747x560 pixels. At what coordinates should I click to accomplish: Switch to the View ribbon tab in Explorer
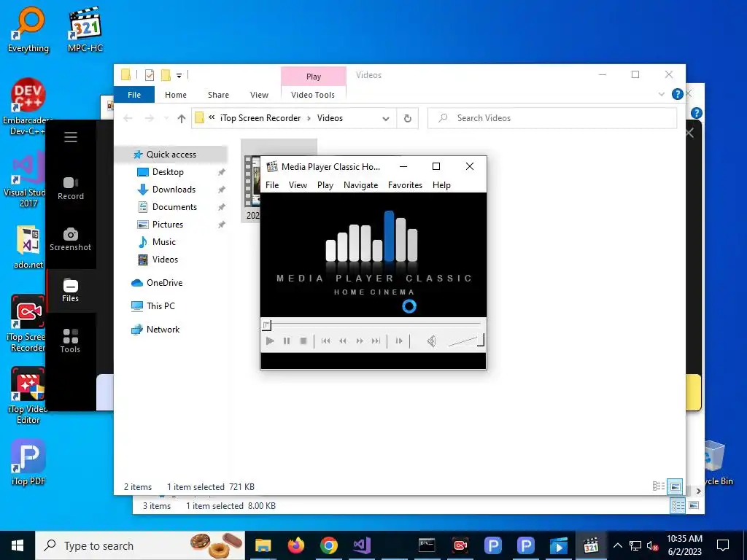point(259,95)
